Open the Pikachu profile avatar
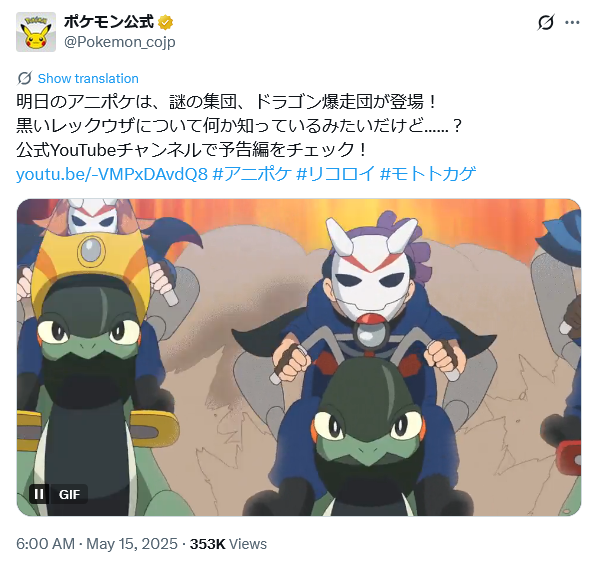 [x=36, y=32]
